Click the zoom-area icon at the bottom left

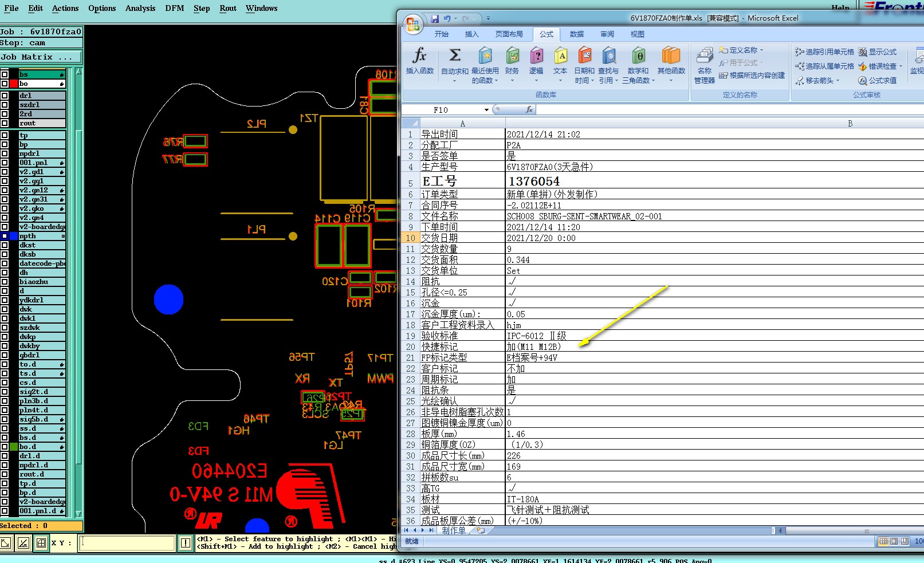[6, 542]
